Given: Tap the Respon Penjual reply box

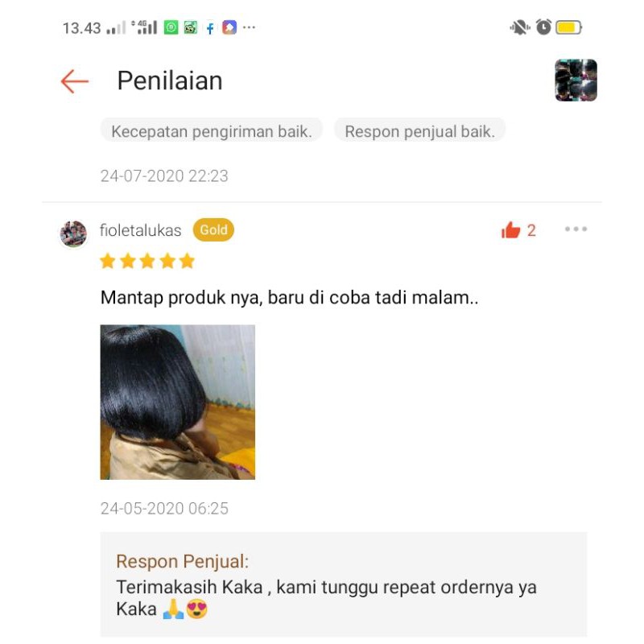Looking at the screenshot, I should coord(344,585).
